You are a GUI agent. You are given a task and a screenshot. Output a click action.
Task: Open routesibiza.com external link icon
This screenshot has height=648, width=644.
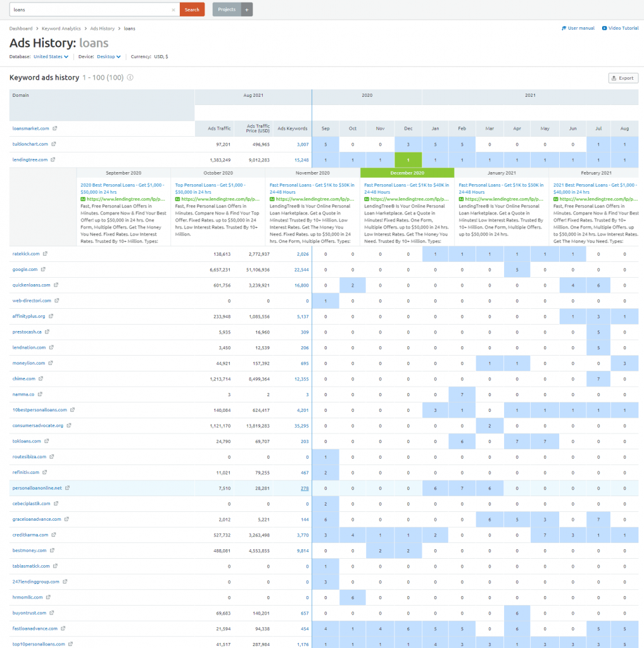(x=52, y=457)
